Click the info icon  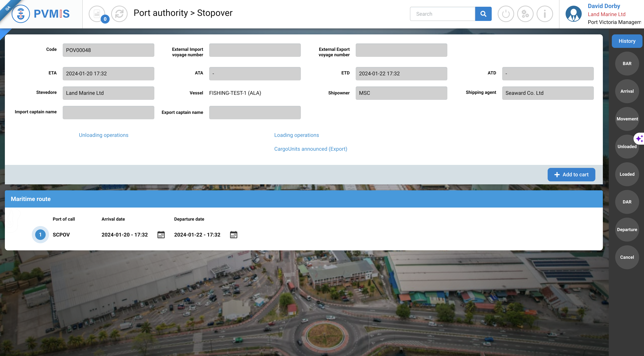pyautogui.click(x=544, y=14)
